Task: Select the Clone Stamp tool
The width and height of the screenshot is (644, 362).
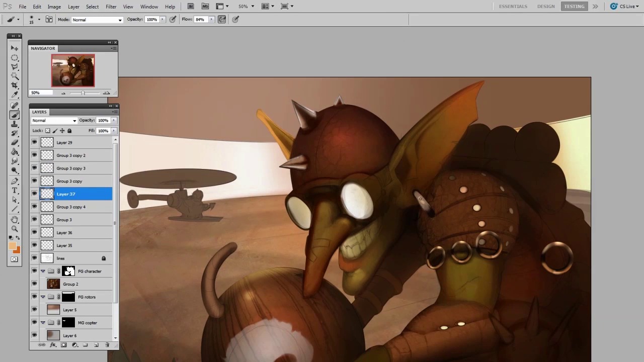Action: pos(15,124)
